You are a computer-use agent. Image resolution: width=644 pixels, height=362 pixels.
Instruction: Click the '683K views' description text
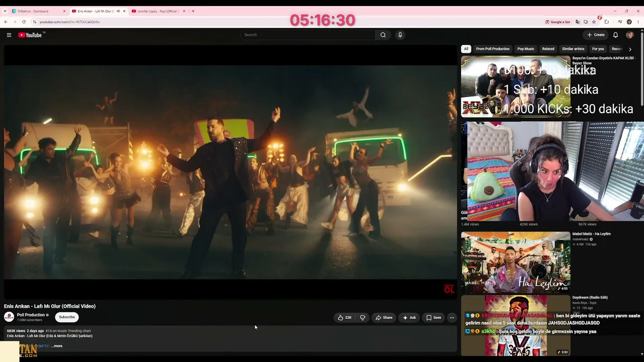point(16,331)
